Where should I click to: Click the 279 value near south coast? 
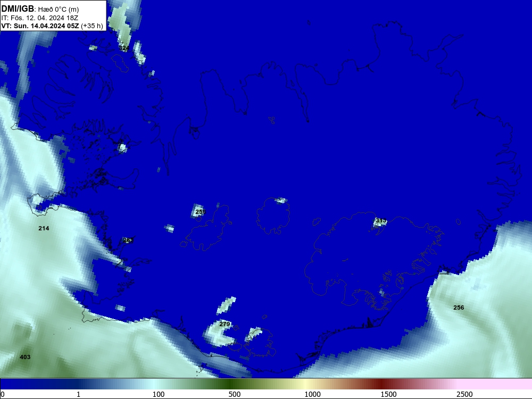(225, 324)
